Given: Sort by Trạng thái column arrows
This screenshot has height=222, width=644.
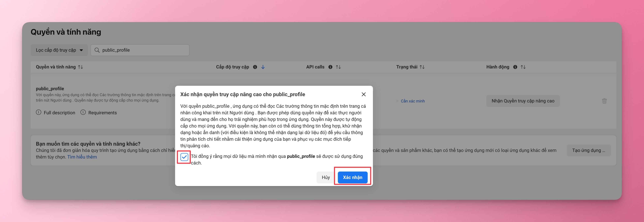Looking at the screenshot, I should pos(422,67).
